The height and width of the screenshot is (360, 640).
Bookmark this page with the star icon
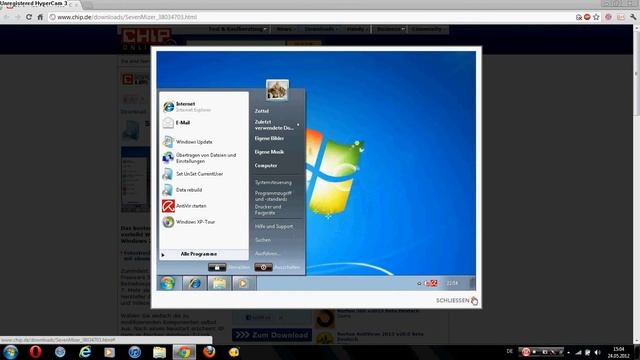[x=596, y=17]
